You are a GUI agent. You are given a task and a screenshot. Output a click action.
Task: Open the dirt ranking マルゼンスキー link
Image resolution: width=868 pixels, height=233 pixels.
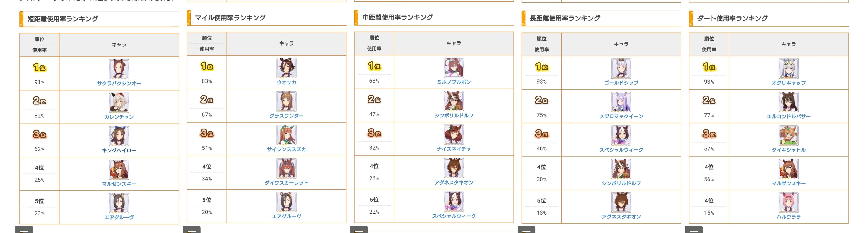click(788, 183)
